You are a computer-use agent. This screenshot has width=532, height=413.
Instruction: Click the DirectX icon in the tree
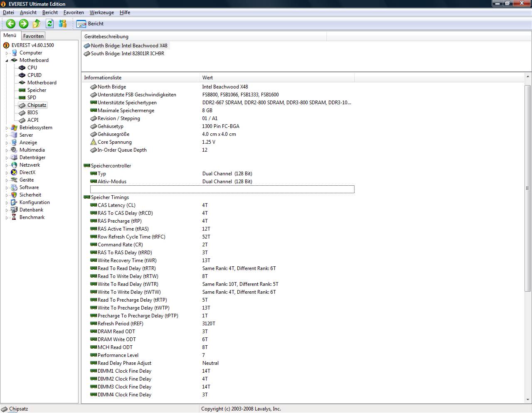click(x=14, y=172)
